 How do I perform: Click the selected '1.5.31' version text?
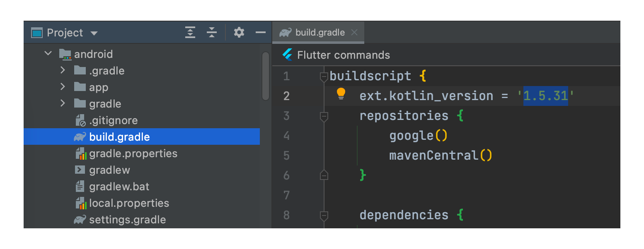click(545, 96)
